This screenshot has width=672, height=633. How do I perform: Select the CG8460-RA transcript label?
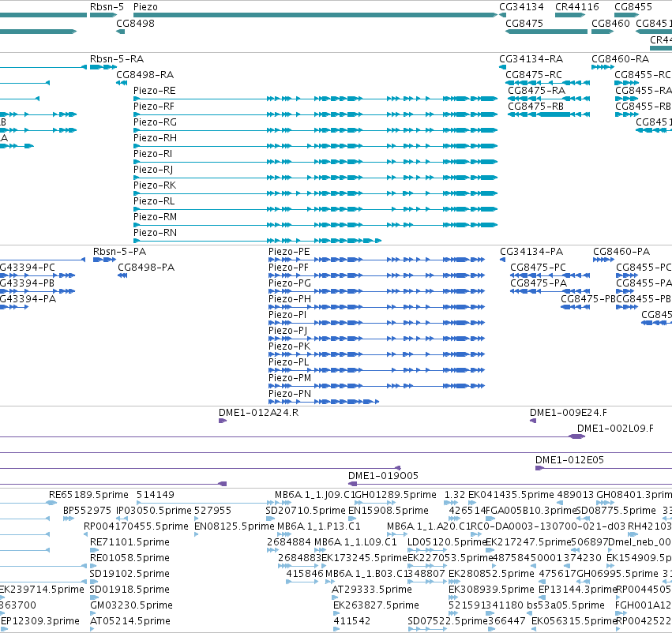tap(620, 59)
